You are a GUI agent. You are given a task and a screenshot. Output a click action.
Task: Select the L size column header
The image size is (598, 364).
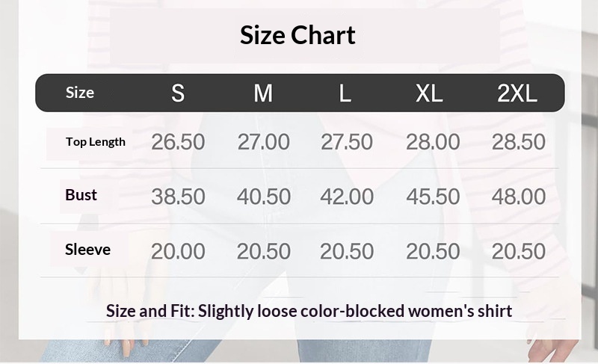pyautogui.click(x=345, y=93)
